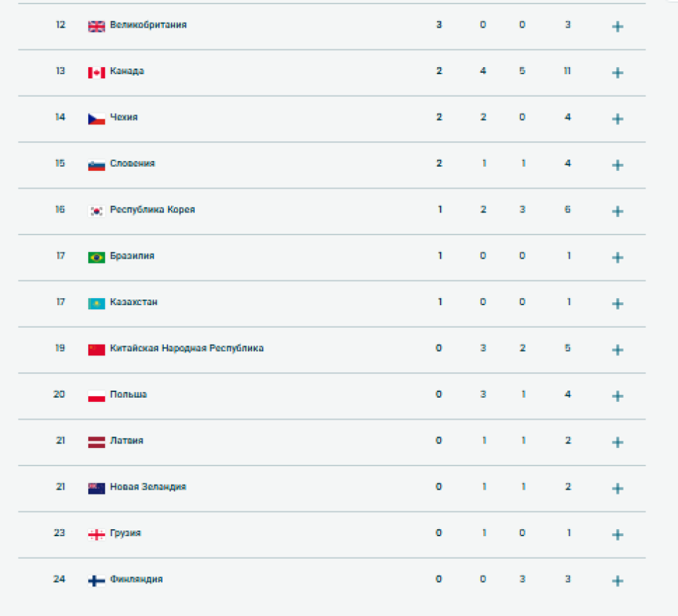The width and height of the screenshot is (678, 616).
Task: Click the Canada flag icon
Action: pyautogui.click(x=97, y=71)
